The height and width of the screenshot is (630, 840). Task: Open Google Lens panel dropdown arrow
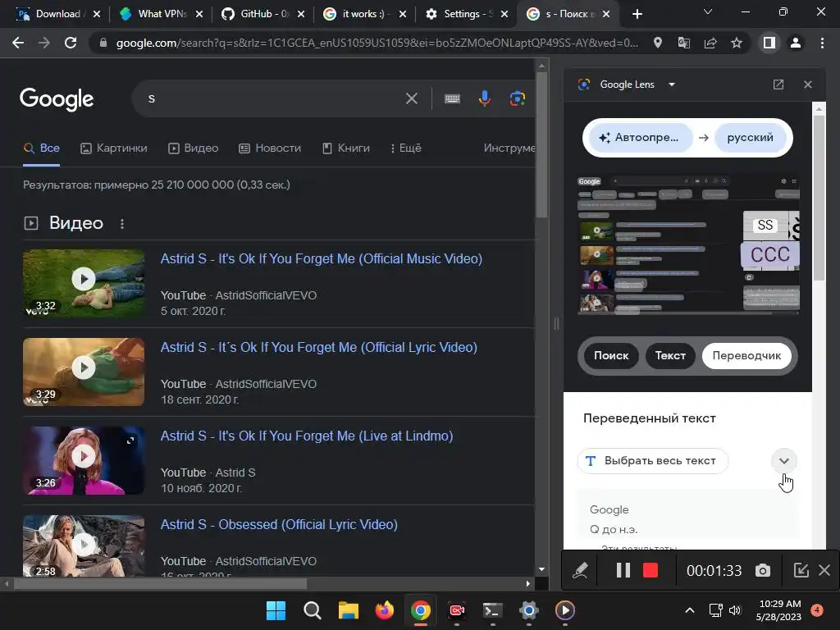pos(672,84)
